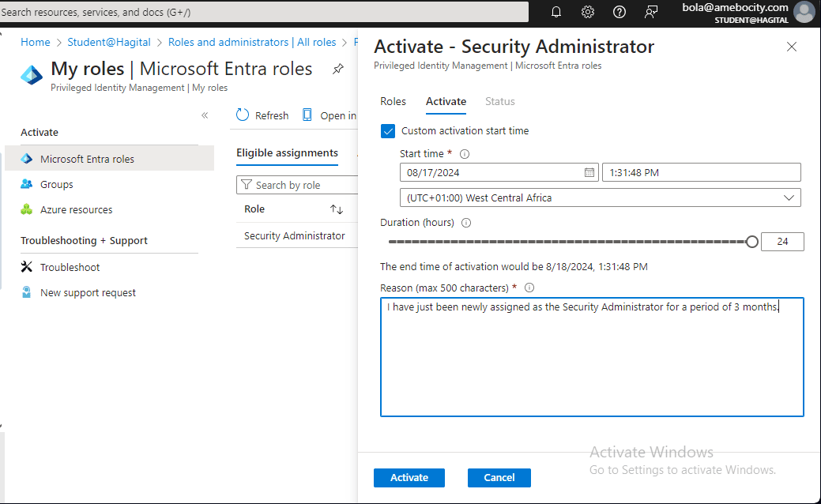Open calendar picker for start date
The image size is (821, 504).
[x=589, y=172]
